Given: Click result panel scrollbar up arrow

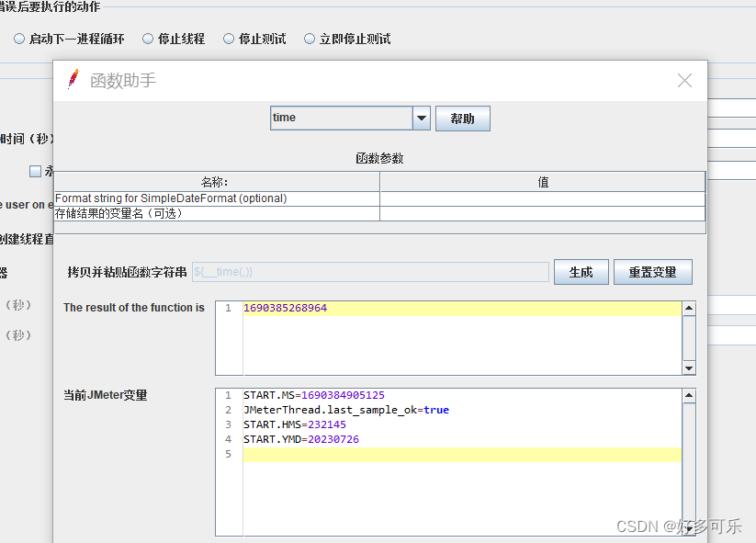Looking at the screenshot, I should 689,308.
